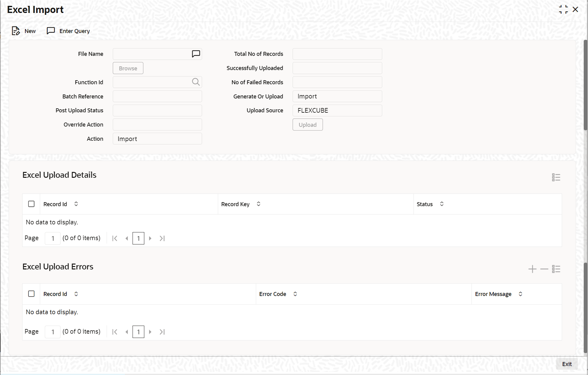Select all rows in Excel Upload Errors

tap(31, 294)
